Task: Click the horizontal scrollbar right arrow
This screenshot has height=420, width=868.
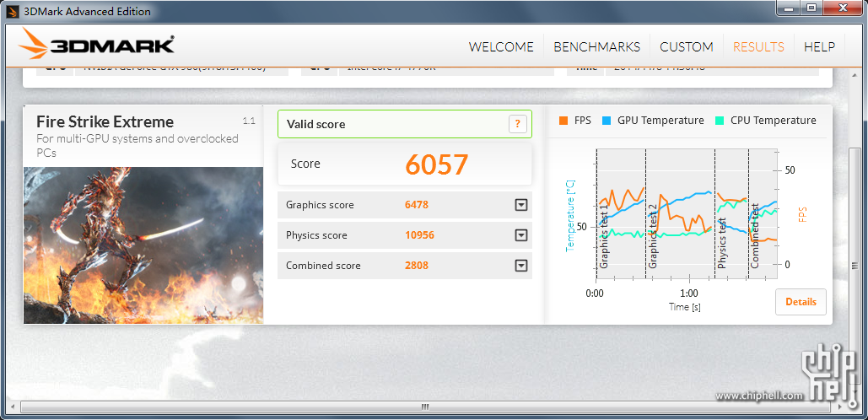Action: [x=840, y=407]
